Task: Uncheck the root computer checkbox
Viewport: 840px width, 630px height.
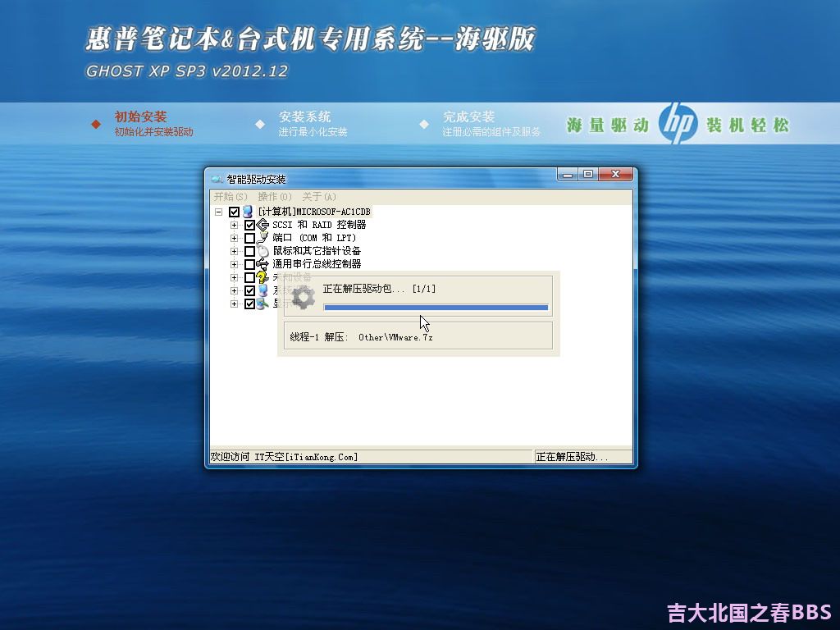Action: pos(234,212)
